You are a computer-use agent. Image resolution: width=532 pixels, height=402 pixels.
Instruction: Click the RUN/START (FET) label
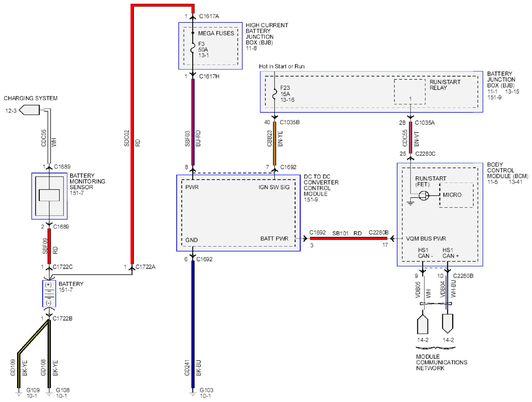pos(431,181)
